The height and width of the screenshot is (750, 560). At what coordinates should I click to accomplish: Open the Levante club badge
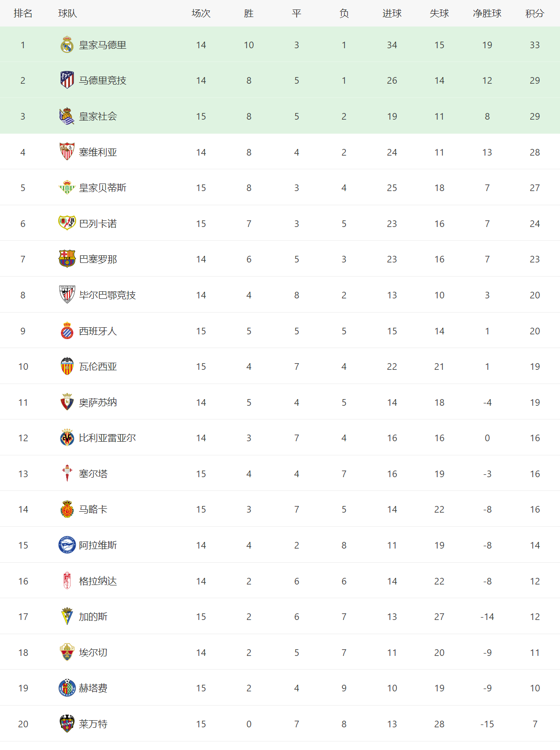67,724
